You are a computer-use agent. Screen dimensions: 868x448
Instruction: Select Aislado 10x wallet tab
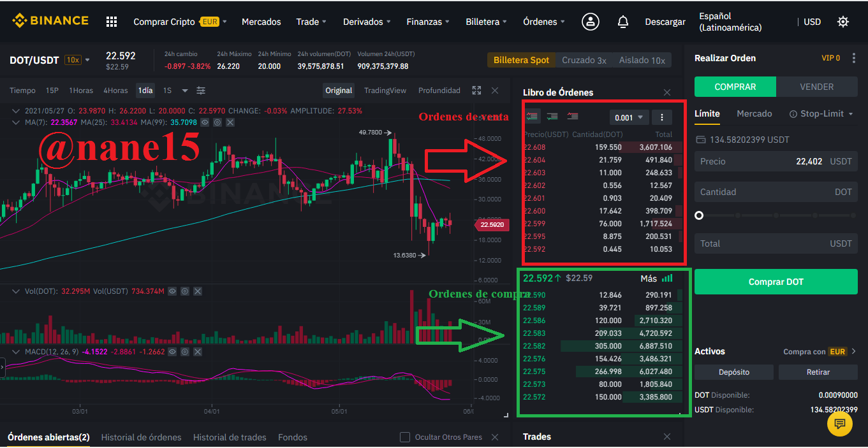pyautogui.click(x=642, y=60)
